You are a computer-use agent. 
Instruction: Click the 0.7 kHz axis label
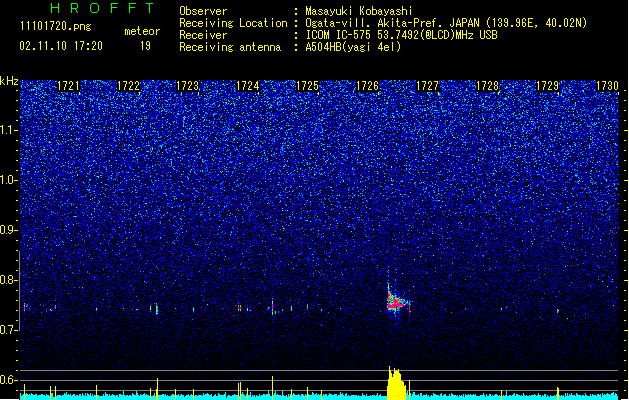9,330
